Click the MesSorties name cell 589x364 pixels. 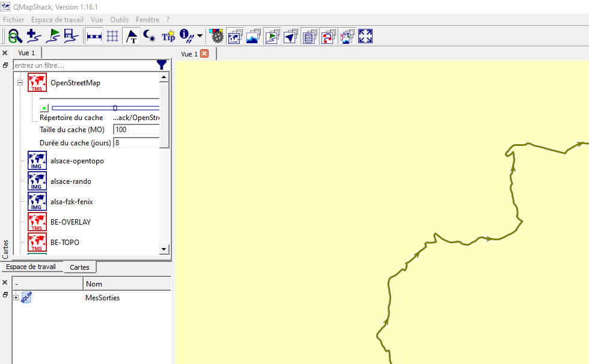[x=102, y=297]
